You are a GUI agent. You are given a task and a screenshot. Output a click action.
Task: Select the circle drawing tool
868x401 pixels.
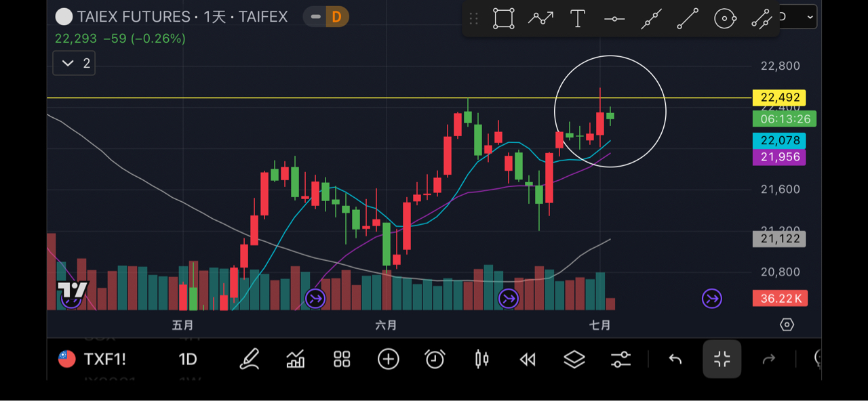(x=725, y=19)
